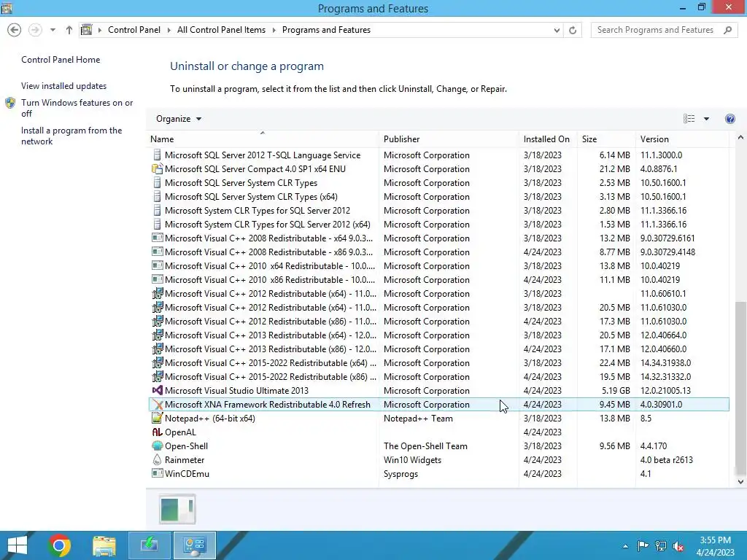The width and height of the screenshot is (747, 560).
Task: Open the network tray icon
Action: click(x=661, y=545)
